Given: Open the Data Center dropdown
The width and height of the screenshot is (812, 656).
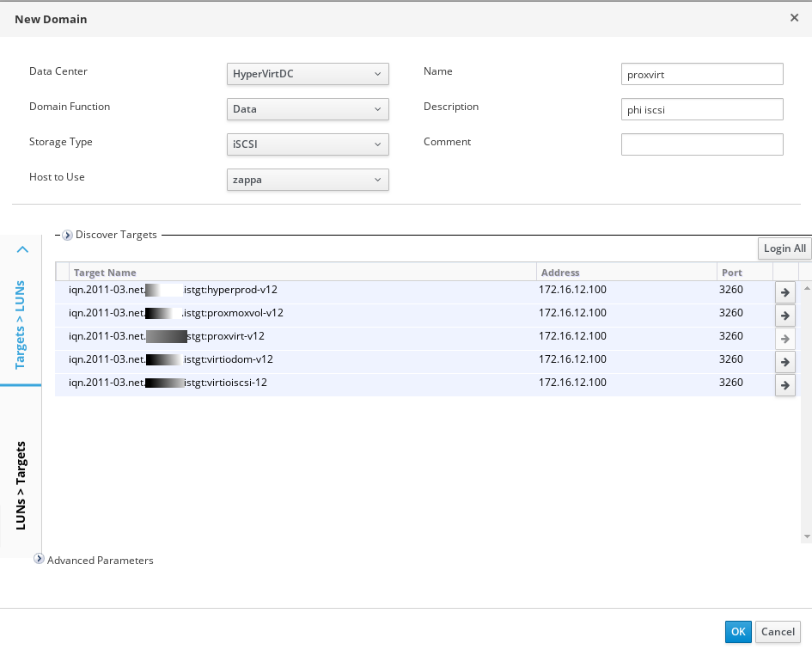Looking at the screenshot, I should pos(308,74).
